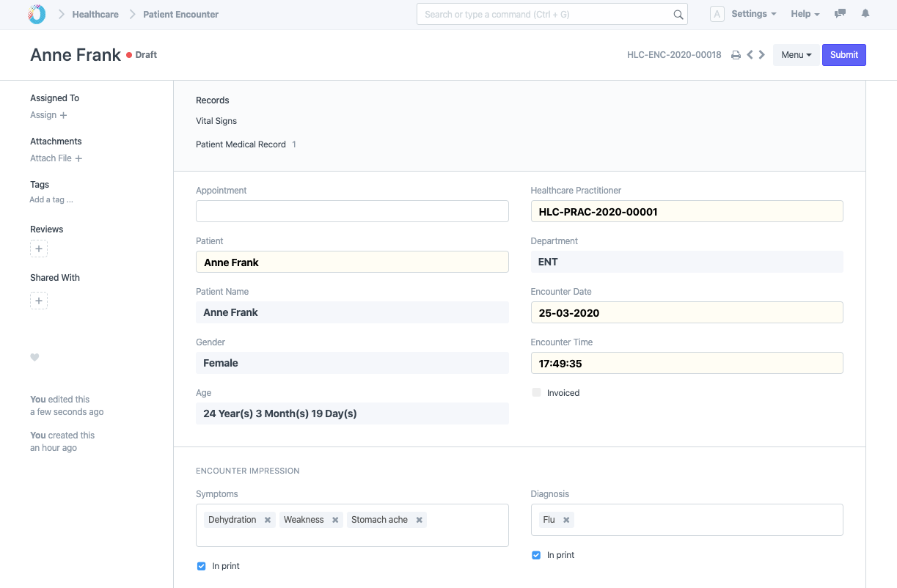Screen dimensions: 897x588
Task: Navigate to Patient Encounter breadcrumb
Action: pyautogui.click(x=180, y=14)
